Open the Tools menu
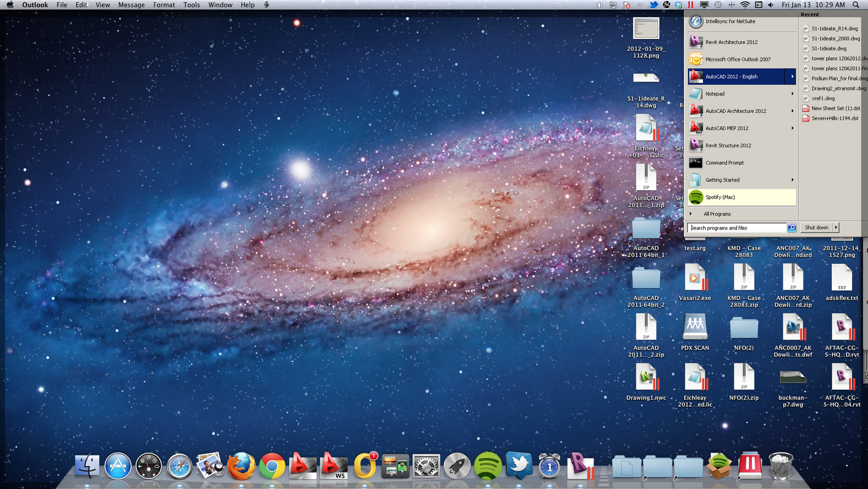This screenshot has height=489, width=868. [192, 5]
